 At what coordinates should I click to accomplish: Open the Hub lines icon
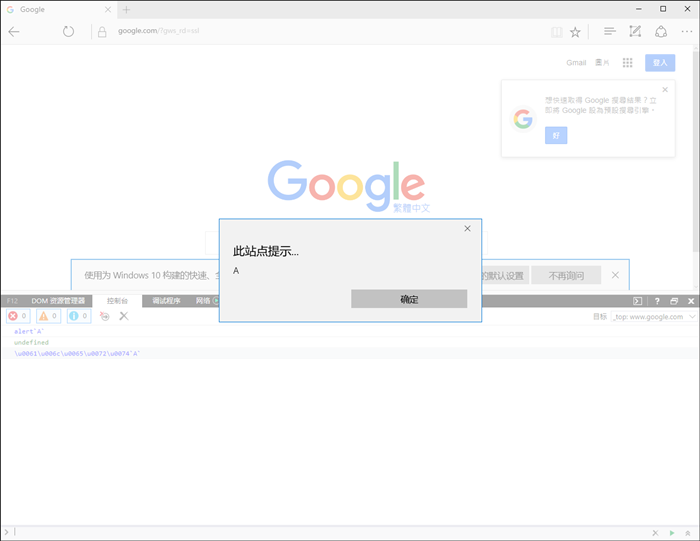[609, 31]
